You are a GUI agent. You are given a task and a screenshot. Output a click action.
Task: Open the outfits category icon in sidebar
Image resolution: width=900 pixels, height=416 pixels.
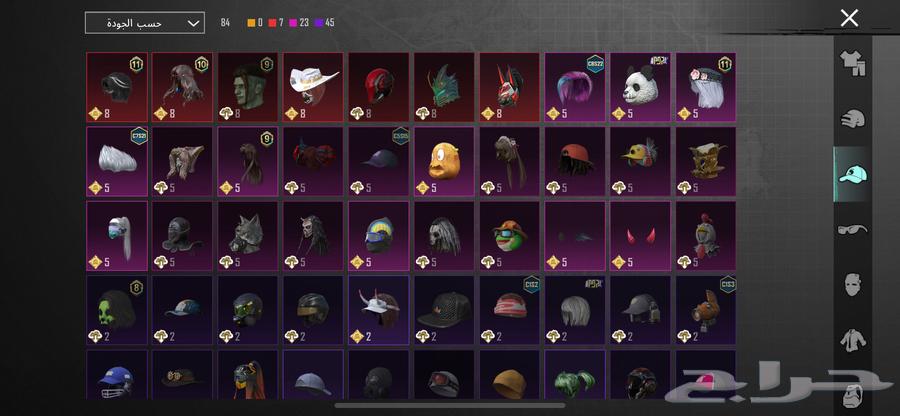pos(852,64)
